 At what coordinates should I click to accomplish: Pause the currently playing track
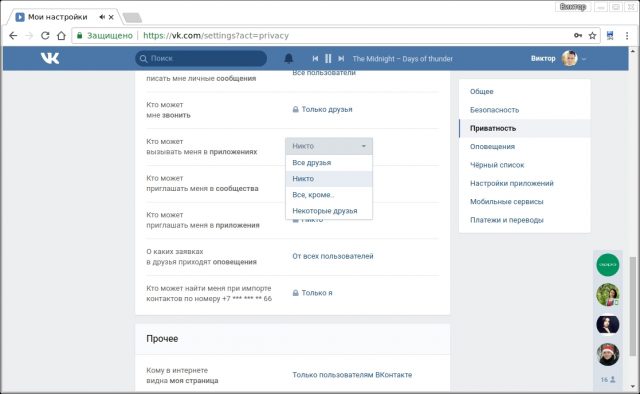pyautogui.click(x=328, y=58)
